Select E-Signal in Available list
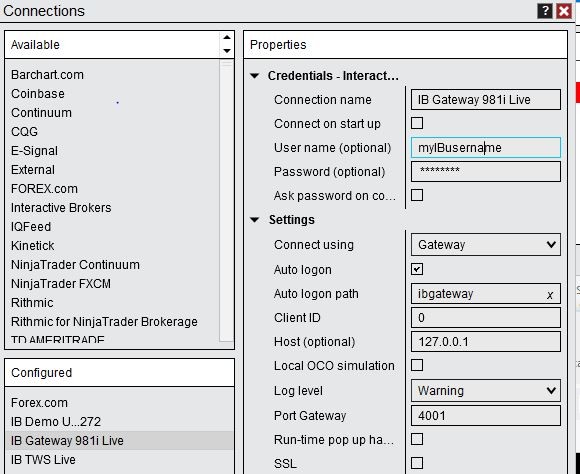This screenshot has height=474, width=580. (34, 151)
